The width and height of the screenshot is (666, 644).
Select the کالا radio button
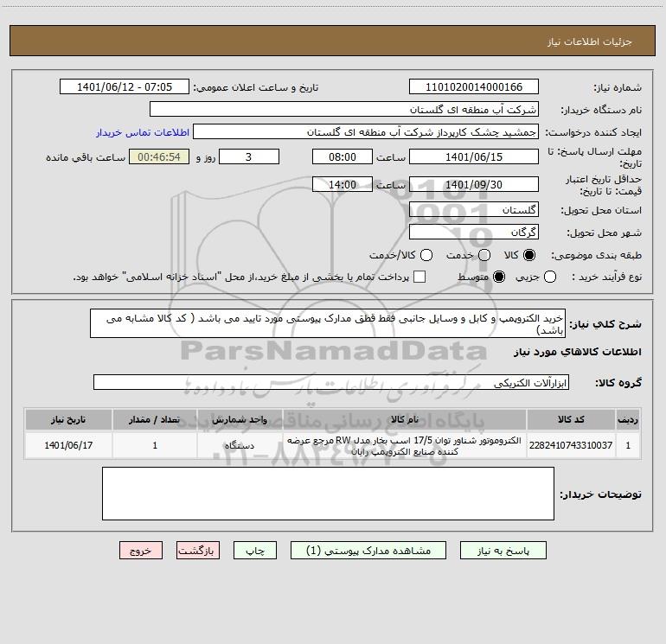click(529, 255)
